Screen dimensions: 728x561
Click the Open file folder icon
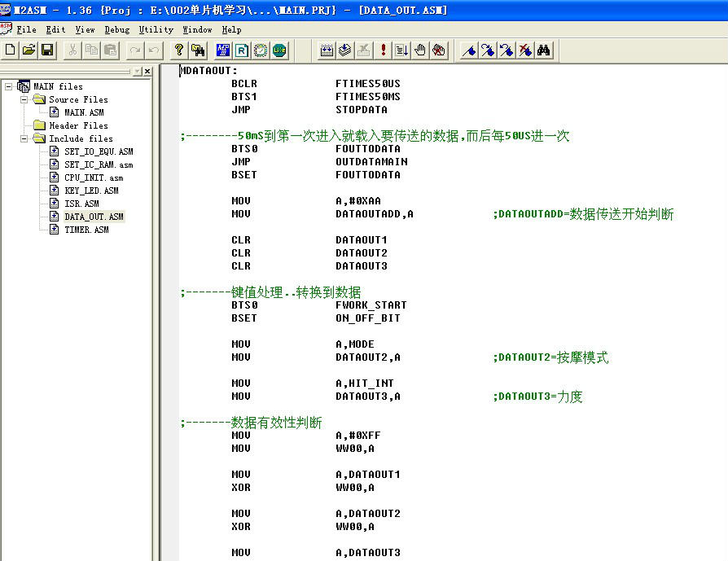(29, 50)
